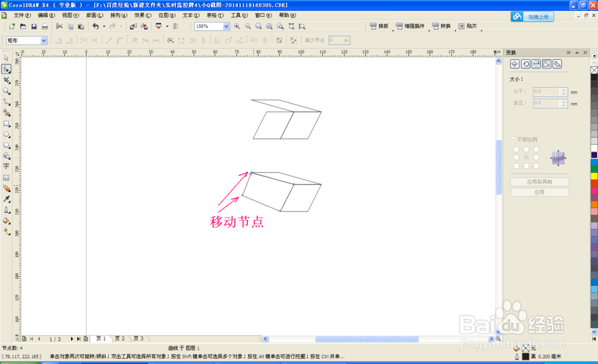Open the Crop tool
The image size is (598, 364).
(x=7, y=80)
